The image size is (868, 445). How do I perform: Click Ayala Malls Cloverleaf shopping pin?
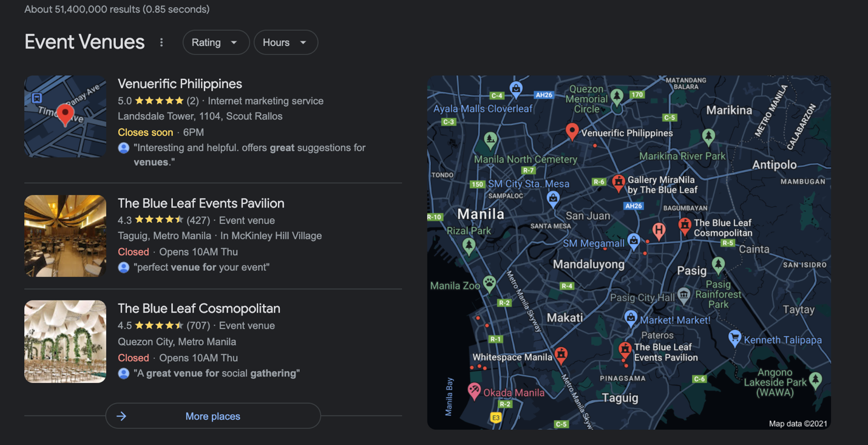[x=516, y=90]
